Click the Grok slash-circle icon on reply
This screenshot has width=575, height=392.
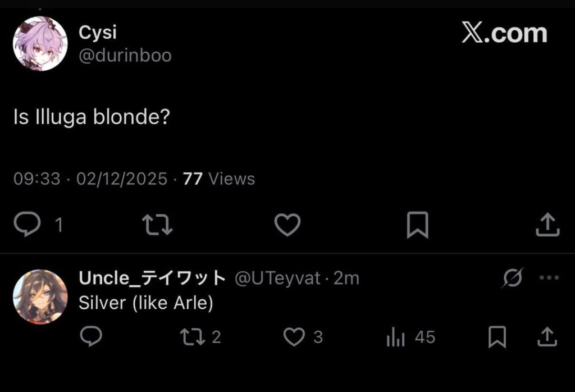pos(513,278)
